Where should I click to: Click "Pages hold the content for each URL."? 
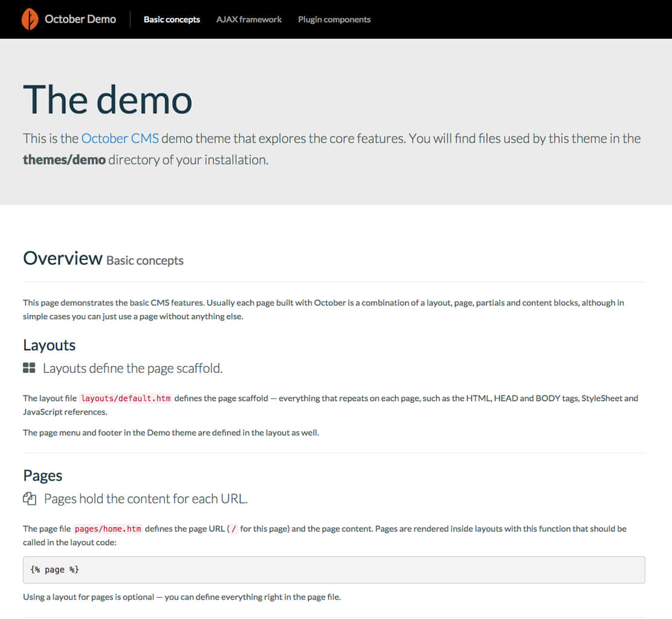click(x=146, y=499)
